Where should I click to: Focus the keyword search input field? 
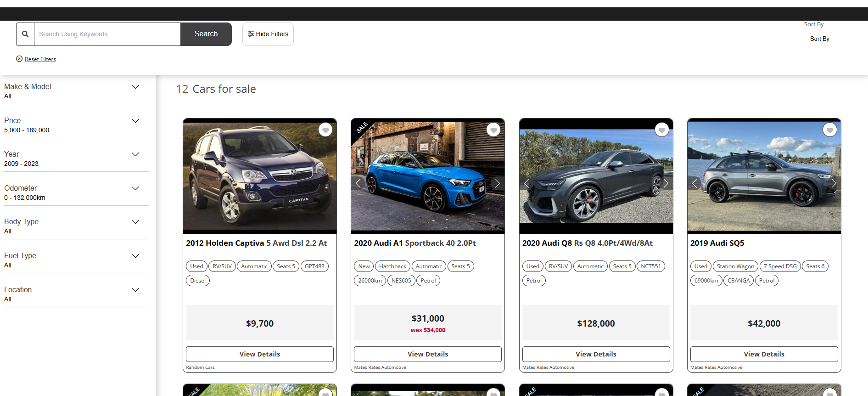pyautogui.click(x=107, y=34)
